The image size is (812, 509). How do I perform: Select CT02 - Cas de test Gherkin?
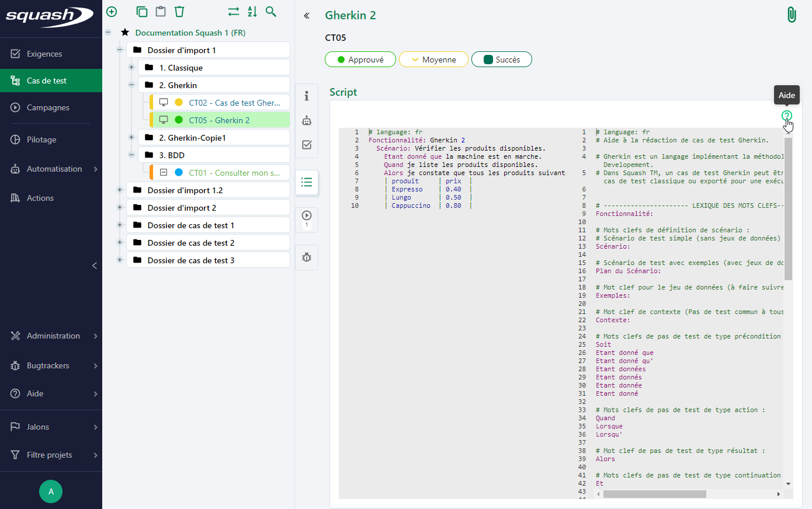pos(234,103)
